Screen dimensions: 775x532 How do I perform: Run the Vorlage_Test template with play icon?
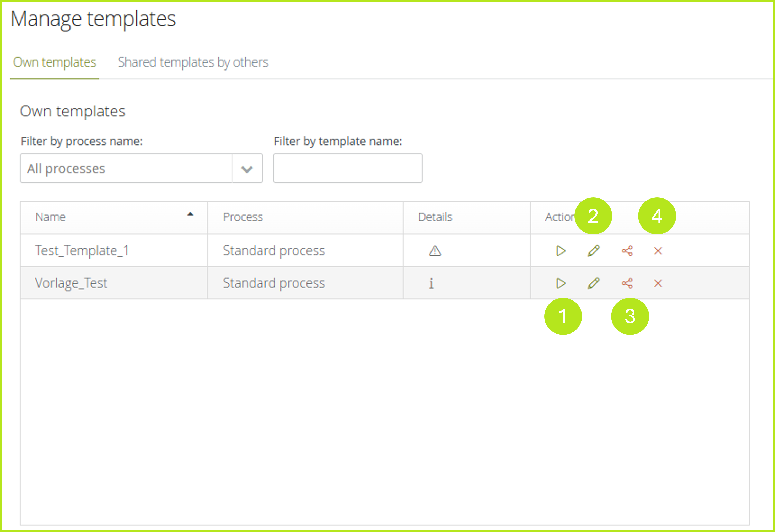[x=561, y=283]
